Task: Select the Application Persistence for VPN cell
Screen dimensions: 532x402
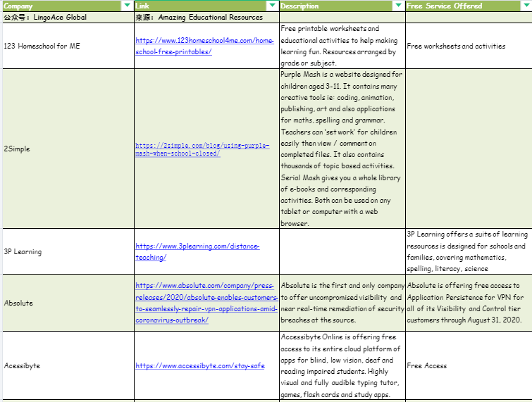Action: (x=469, y=303)
